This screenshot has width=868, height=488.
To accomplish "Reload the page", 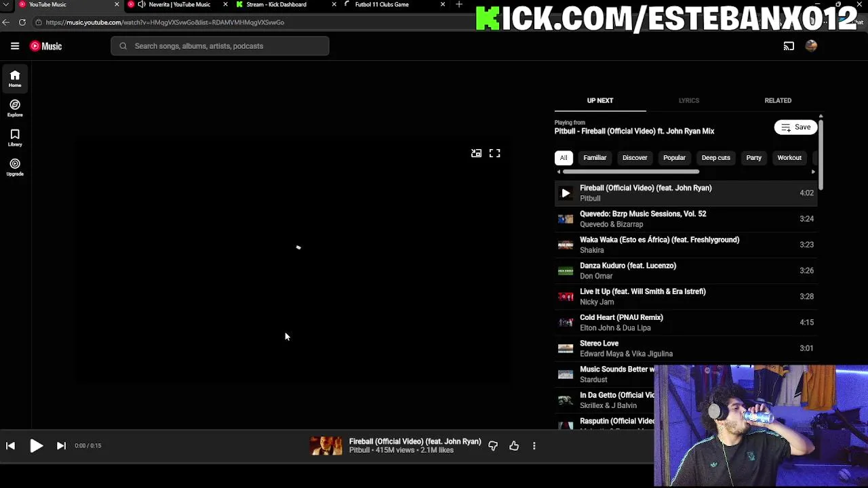I will 22,22.
